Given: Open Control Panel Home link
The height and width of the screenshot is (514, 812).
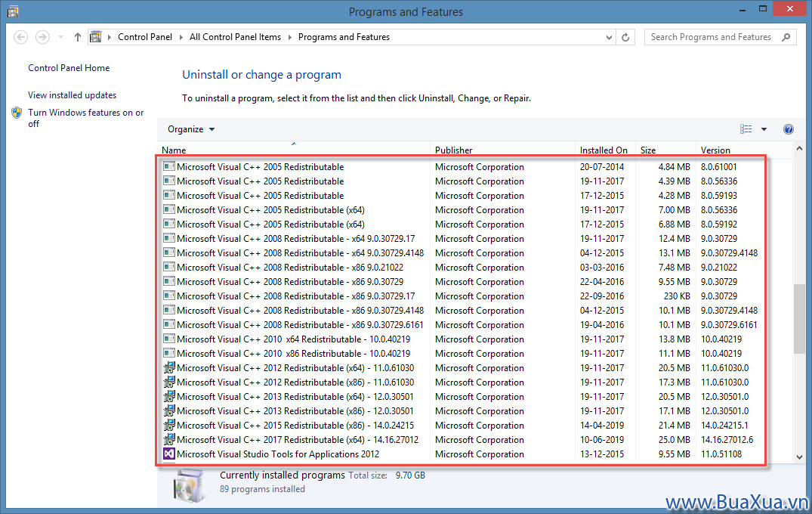Looking at the screenshot, I should tap(69, 68).
